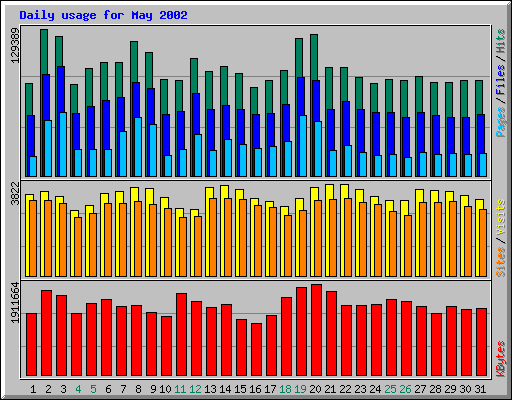
Task: Click green weekend day label 4
Action: (x=78, y=389)
